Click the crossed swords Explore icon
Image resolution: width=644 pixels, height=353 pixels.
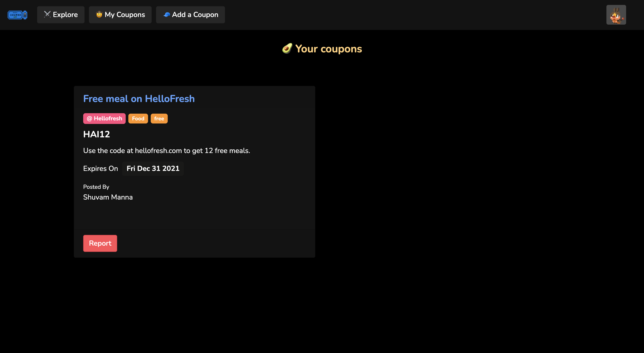[x=47, y=14]
